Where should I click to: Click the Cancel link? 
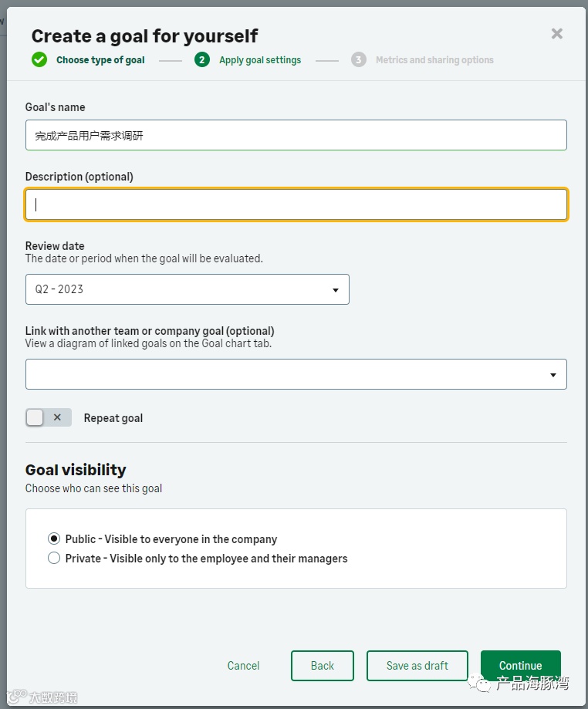click(243, 666)
